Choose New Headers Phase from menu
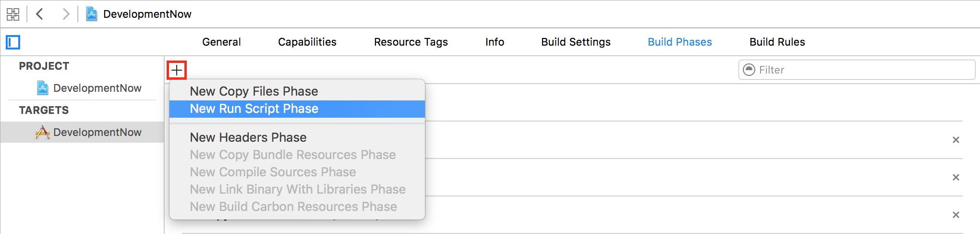The height and width of the screenshot is (234, 980). tap(248, 137)
